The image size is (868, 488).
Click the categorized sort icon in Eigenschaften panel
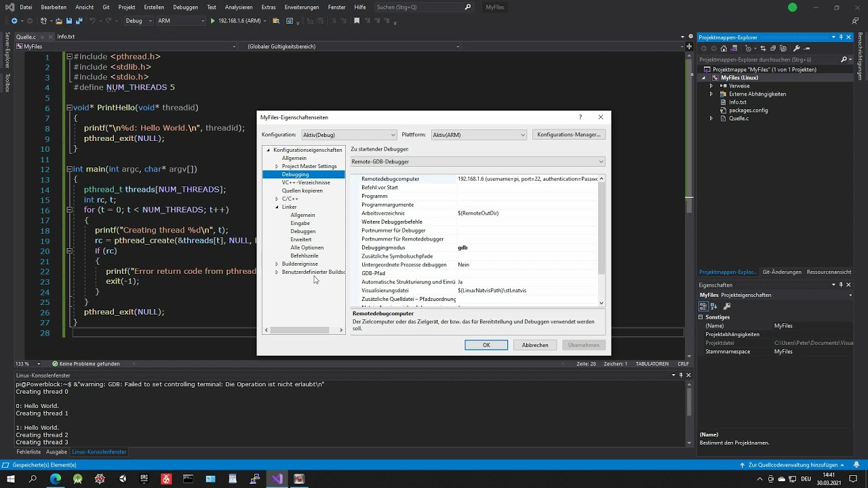tap(705, 306)
